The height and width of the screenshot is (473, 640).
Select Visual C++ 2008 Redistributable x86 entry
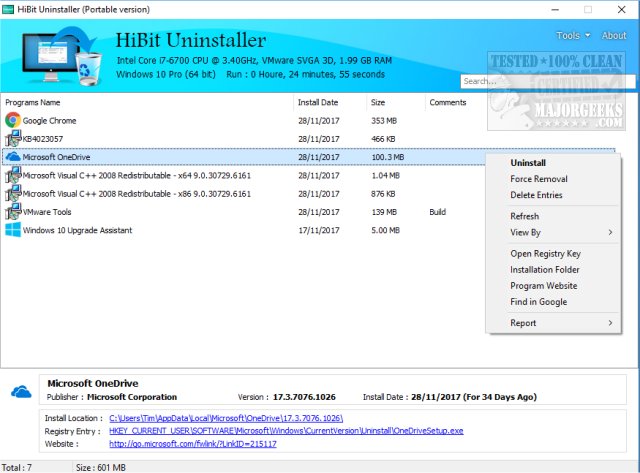click(137, 194)
